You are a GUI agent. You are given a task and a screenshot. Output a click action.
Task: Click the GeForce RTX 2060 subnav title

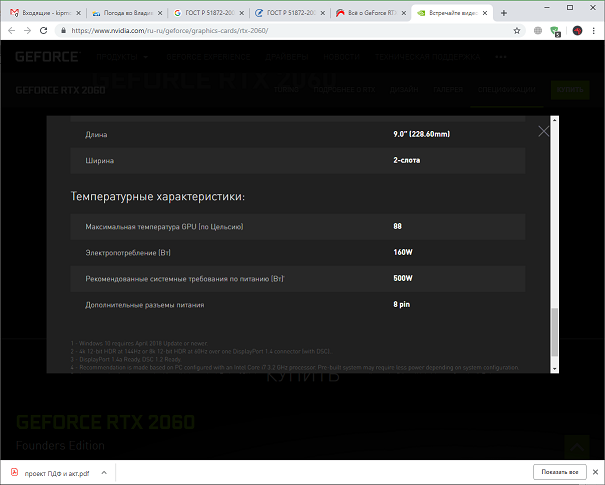point(60,90)
